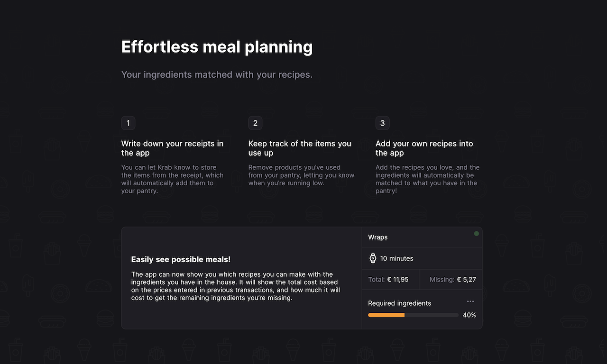Select the Wraps recipe title
Screen dimensions: 607x364
[377, 237]
